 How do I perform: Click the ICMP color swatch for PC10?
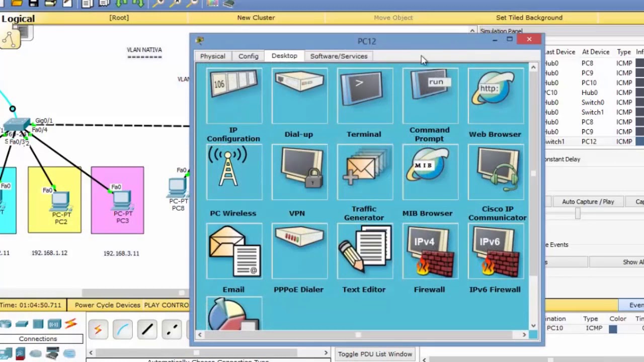point(613,329)
